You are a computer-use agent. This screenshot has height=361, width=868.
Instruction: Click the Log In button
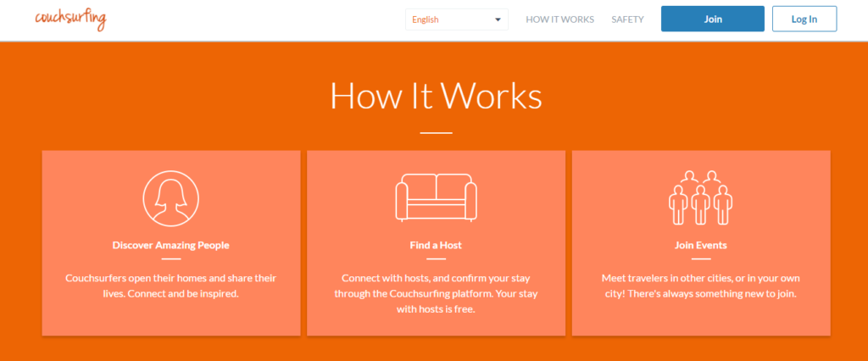click(804, 19)
